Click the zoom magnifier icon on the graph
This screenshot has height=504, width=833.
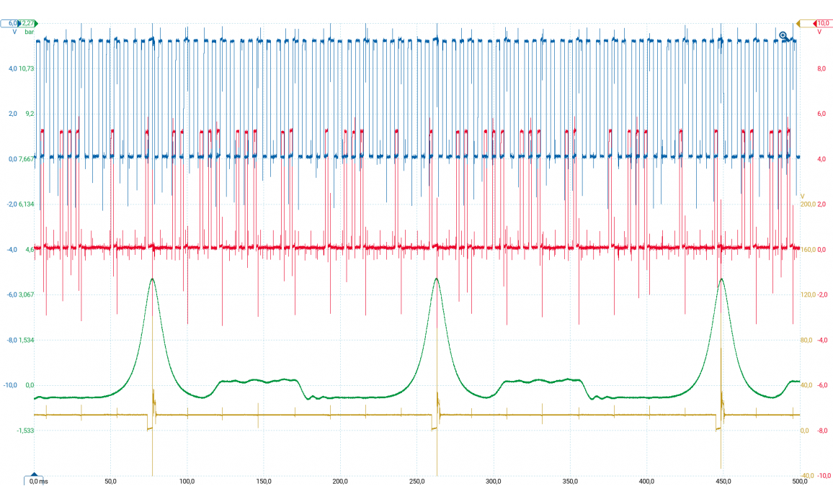click(x=783, y=35)
